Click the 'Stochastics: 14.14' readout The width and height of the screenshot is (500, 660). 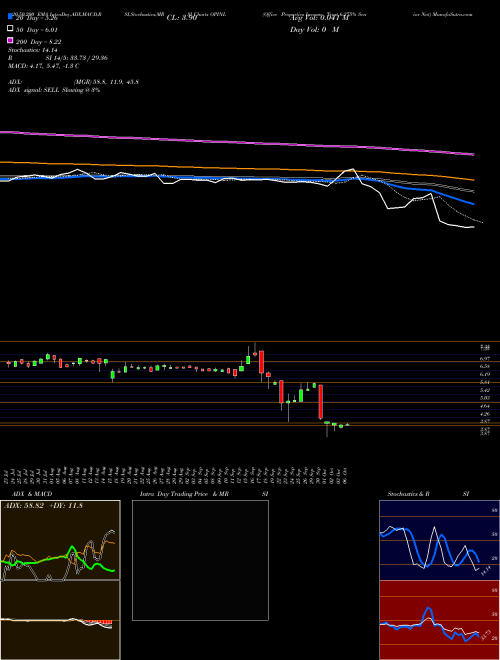coord(32,50)
